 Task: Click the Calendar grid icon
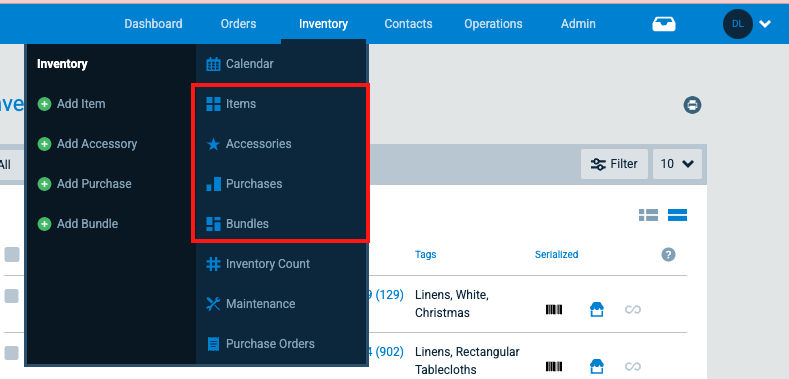tap(213, 64)
